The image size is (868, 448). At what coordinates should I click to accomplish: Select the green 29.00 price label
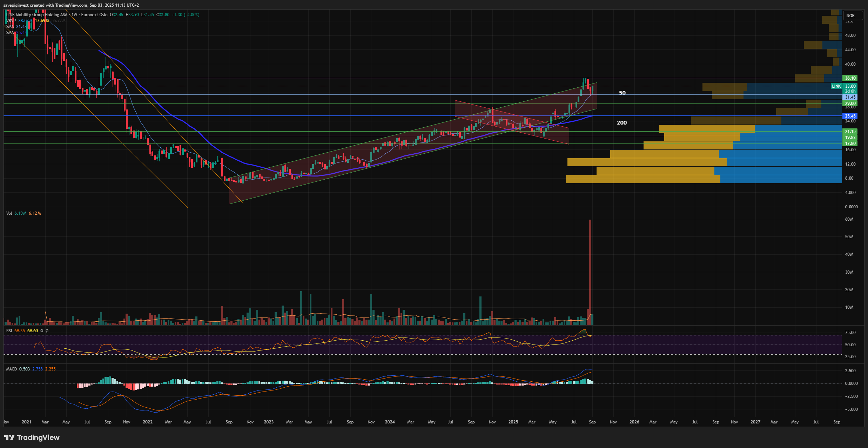(850, 103)
